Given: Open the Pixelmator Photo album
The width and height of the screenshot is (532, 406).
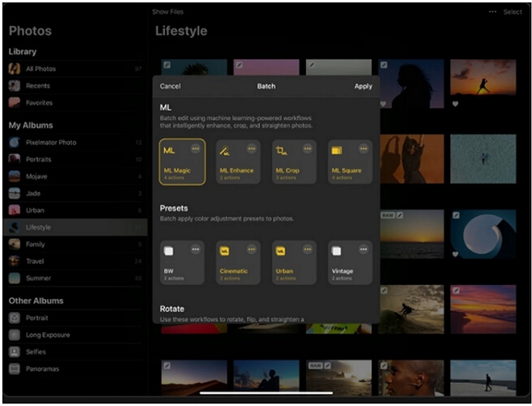Looking at the screenshot, I should tap(75, 142).
